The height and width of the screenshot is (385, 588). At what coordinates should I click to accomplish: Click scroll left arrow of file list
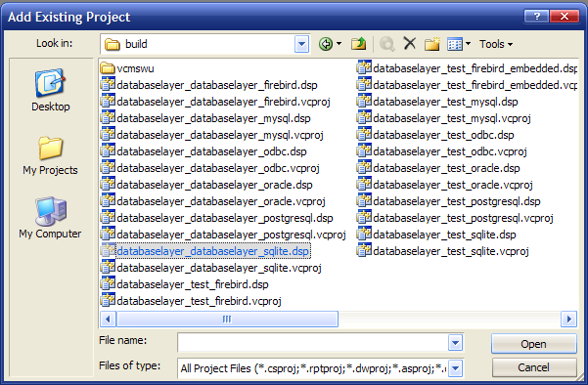point(108,320)
